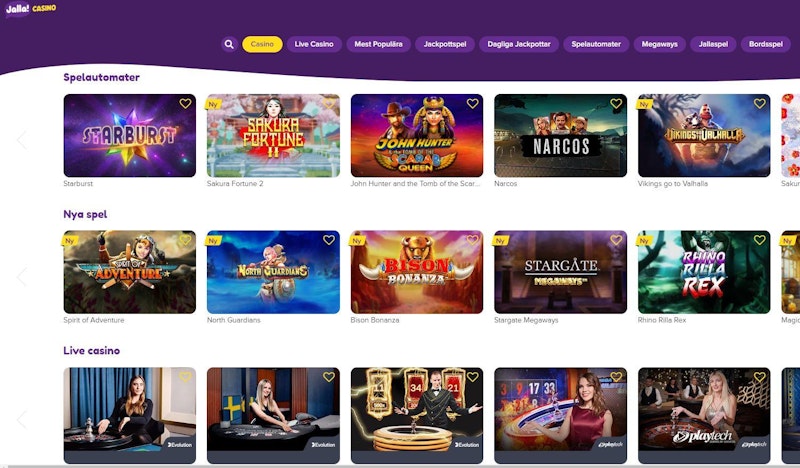Switch to the Live Casino tab
Viewport: 800px width, 468px height.
314,44
